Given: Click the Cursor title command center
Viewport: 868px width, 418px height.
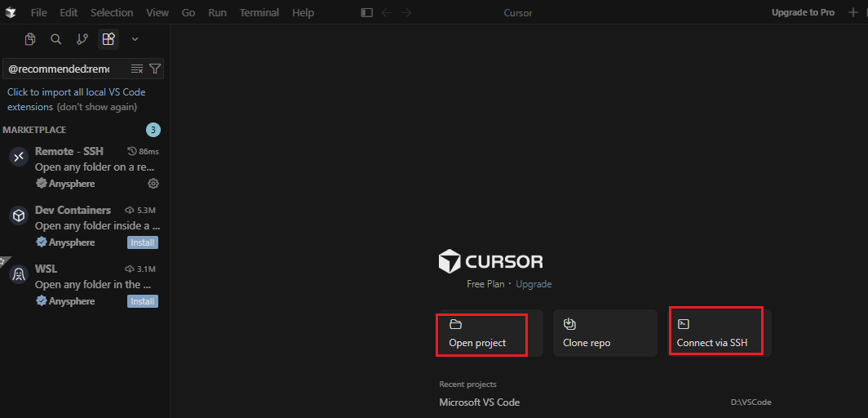Looking at the screenshot, I should 518,13.
